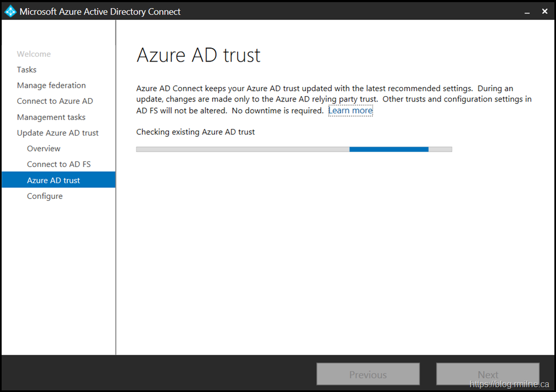The image size is (556, 392).
Task: Jump to the Management tasks step
Action: tap(51, 117)
